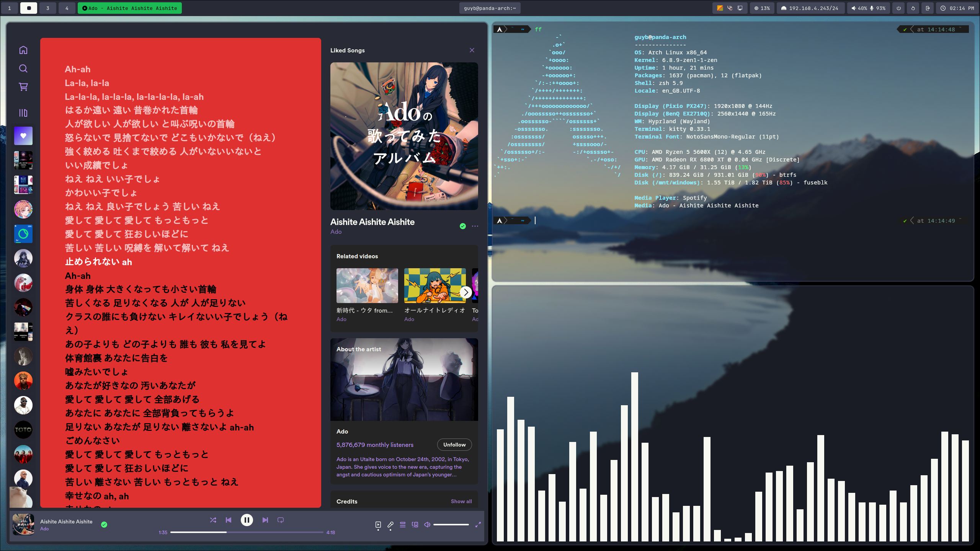Adjust the Spotify volume slider
The height and width of the screenshot is (551, 980).
[451, 525]
